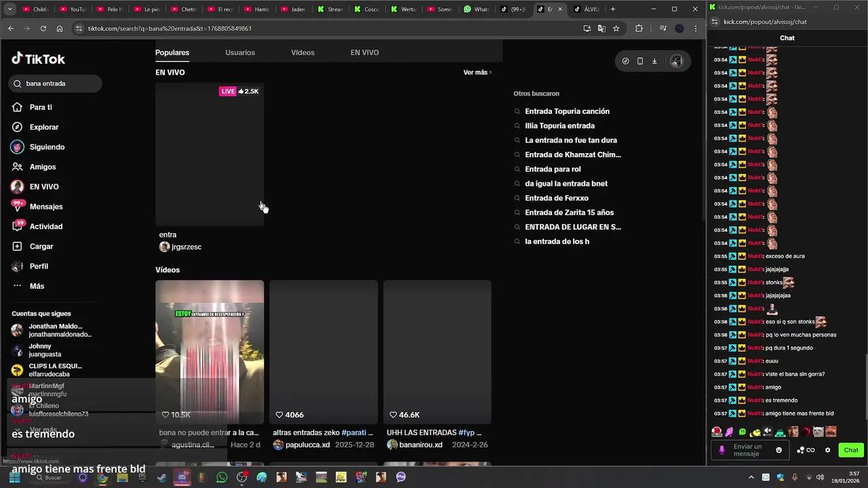868x488 pixels.
Task: Search 'la entrada de los h' suggestion
Action: (x=557, y=241)
